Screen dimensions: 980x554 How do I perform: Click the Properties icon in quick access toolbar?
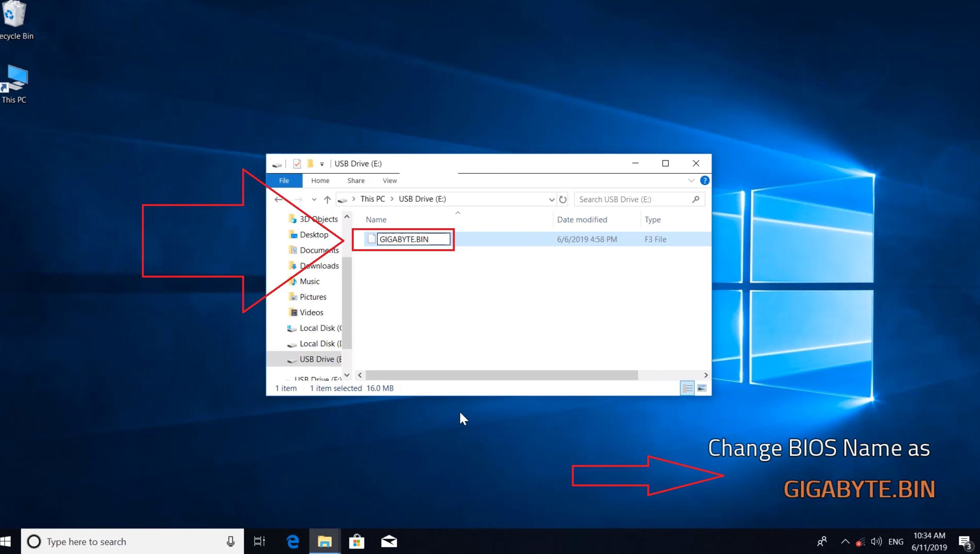pos(297,164)
